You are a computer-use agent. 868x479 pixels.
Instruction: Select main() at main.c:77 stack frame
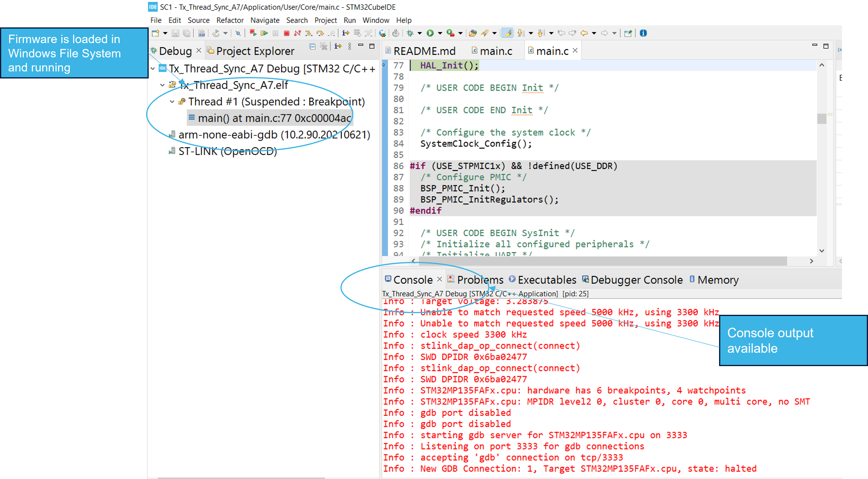click(270, 118)
